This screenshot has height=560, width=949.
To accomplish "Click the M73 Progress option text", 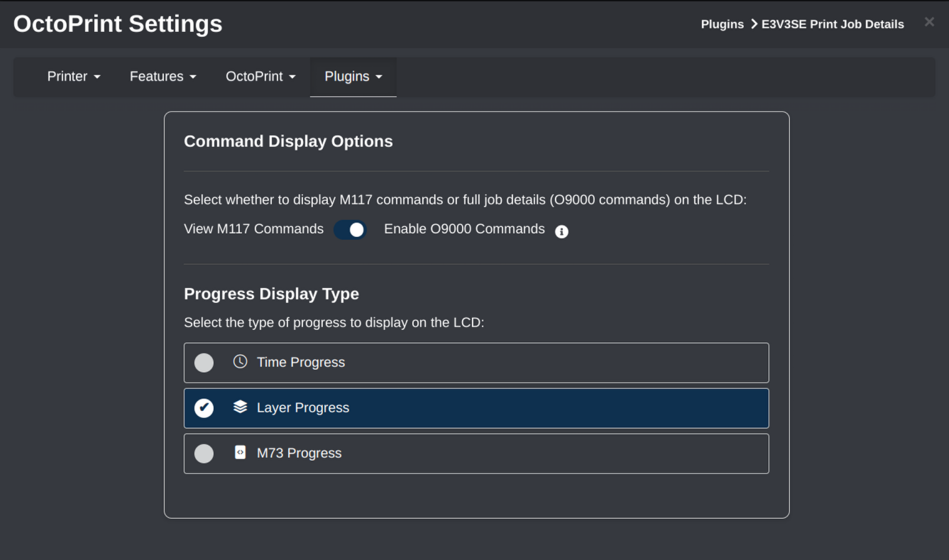I will [x=299, y=453].
